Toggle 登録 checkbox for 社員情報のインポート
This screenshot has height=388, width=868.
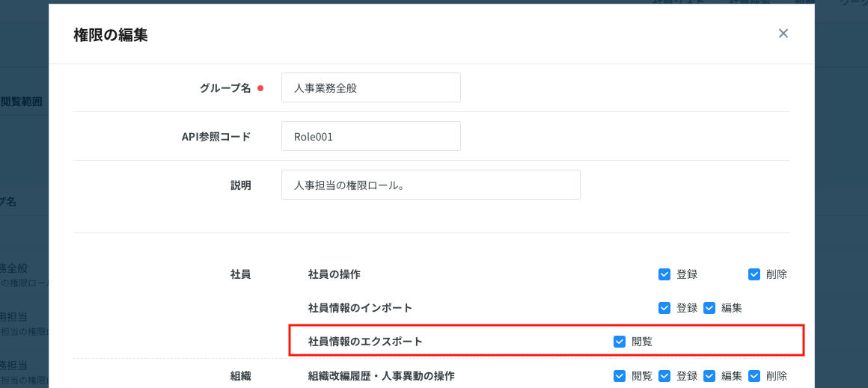[664, 308]
